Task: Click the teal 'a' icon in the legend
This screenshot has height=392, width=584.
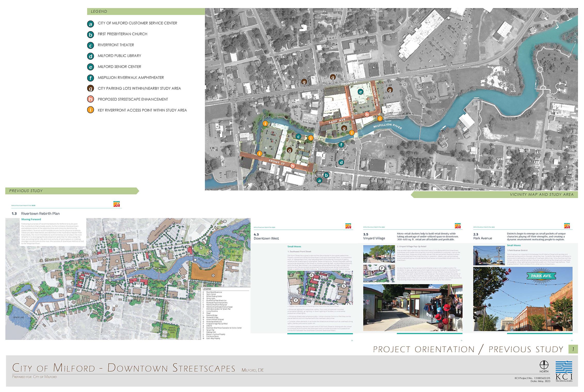Action: 90,24
